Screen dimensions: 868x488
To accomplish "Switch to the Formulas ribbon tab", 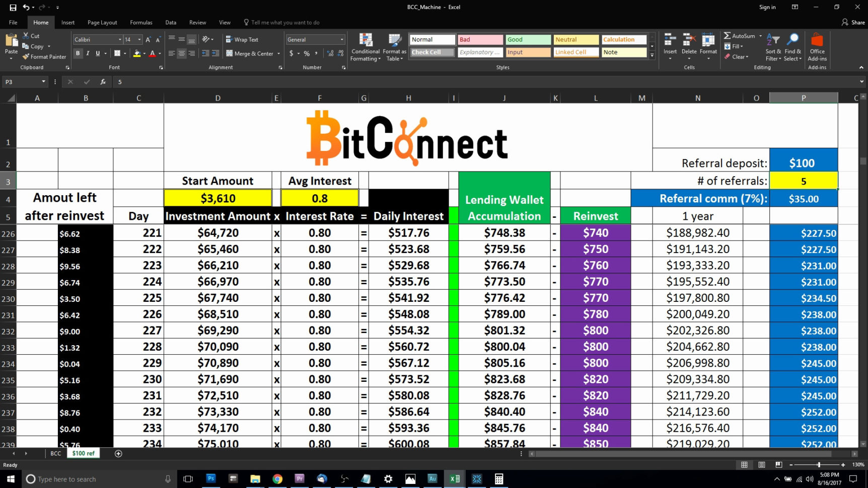I will pos(141,22).
